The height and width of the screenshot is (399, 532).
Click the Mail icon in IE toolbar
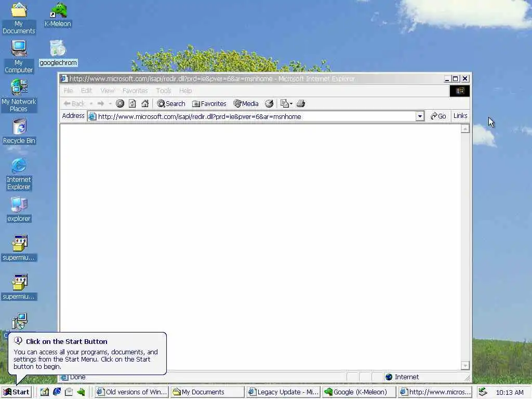point(284,104)
